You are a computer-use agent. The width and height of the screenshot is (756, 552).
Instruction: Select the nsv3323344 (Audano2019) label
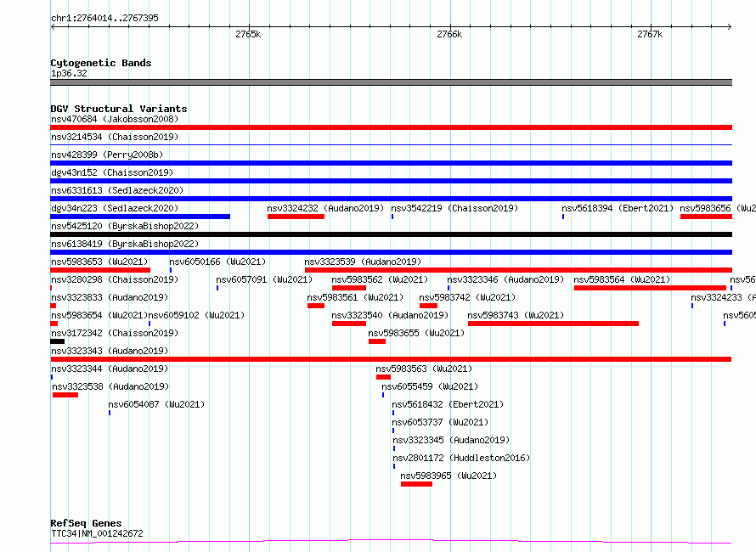pos(110,369)
